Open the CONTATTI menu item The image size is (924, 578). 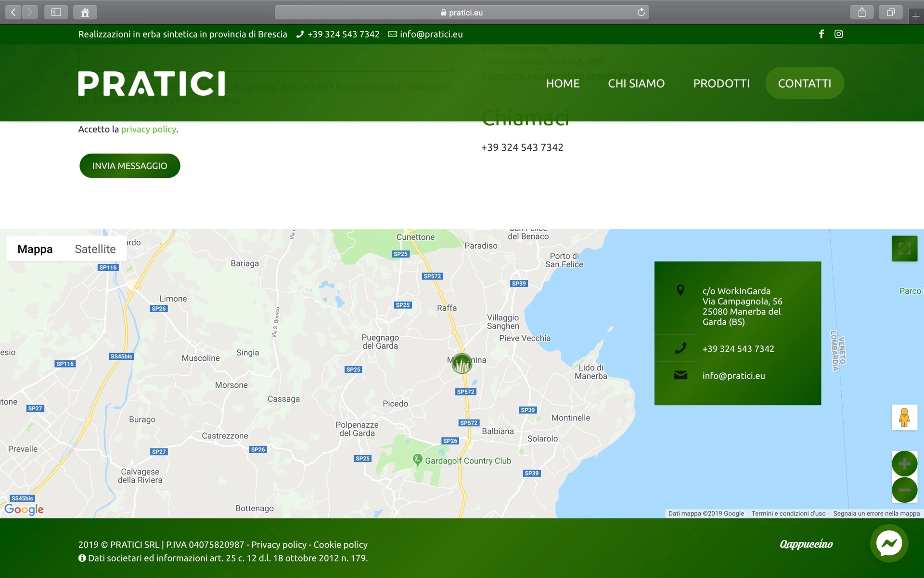805,83
